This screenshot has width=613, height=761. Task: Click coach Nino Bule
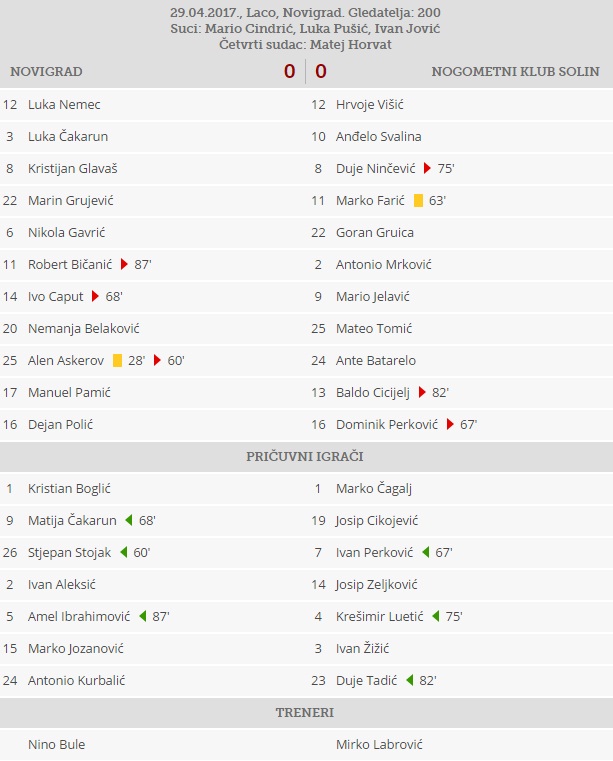56,744
